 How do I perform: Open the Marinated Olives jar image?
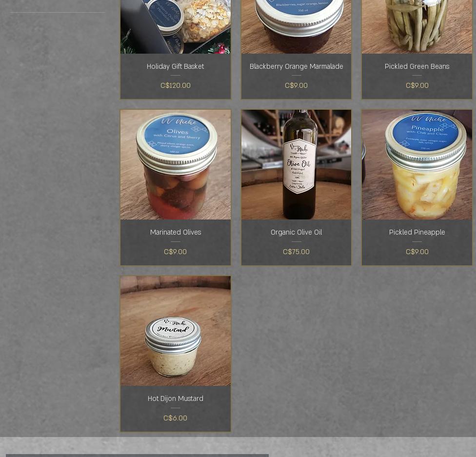pyautogui.click(x=176, y=164)
